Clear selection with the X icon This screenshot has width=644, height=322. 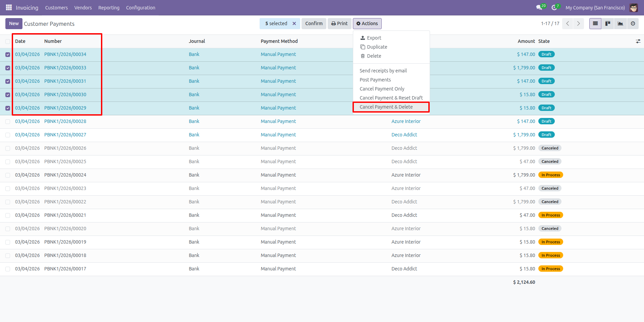pyautogui.click(x=294, y=23)
